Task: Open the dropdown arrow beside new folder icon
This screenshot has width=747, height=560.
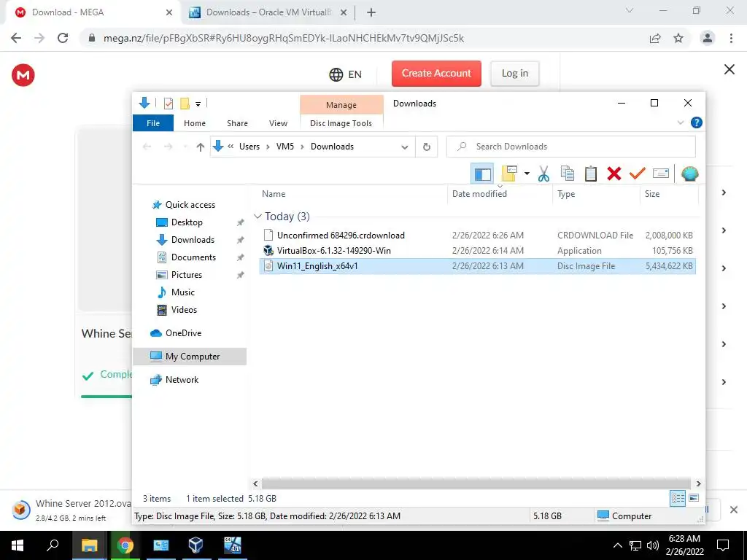Action: pyautogui.click(x=527, y=174)
